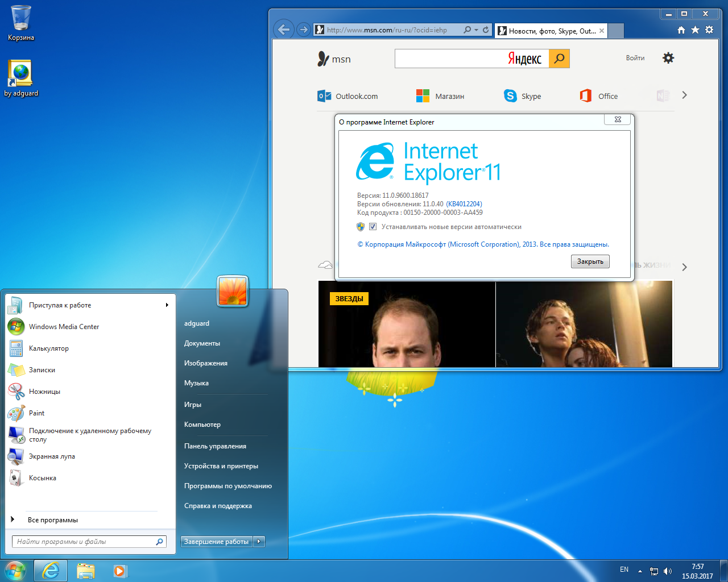Launch Ножницы snipping tool

point(90,392)
